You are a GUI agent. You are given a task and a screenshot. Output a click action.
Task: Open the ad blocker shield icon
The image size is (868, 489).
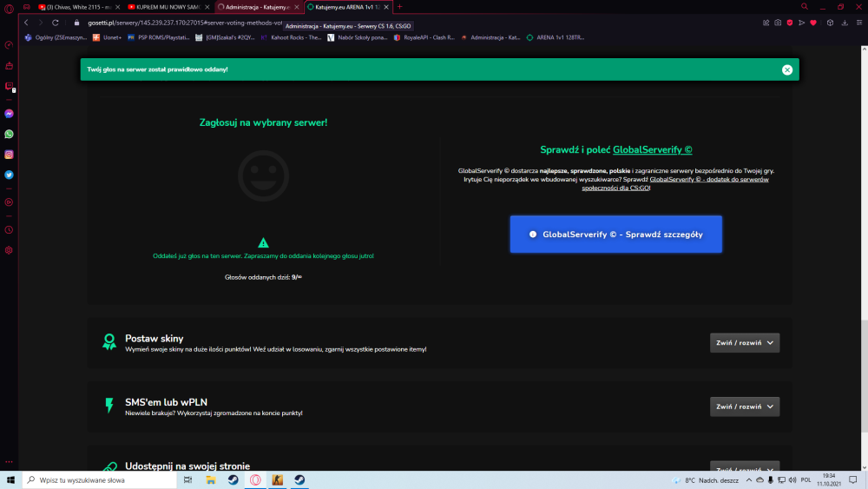point(789,23)
